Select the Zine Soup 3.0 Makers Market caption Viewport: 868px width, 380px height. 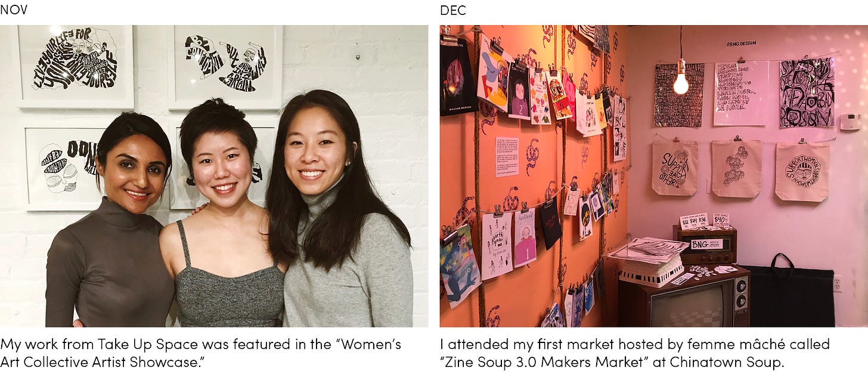pyautogui.click(x=635, y=353)
